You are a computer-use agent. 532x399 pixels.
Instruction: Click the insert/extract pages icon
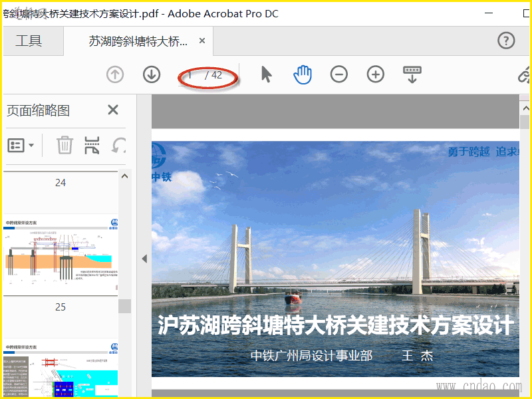(x=92, y=145)
